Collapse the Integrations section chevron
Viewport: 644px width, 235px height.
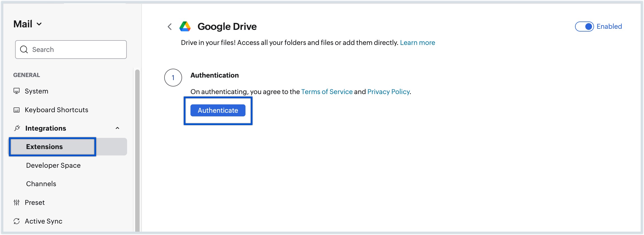click(x=118, y=128)
